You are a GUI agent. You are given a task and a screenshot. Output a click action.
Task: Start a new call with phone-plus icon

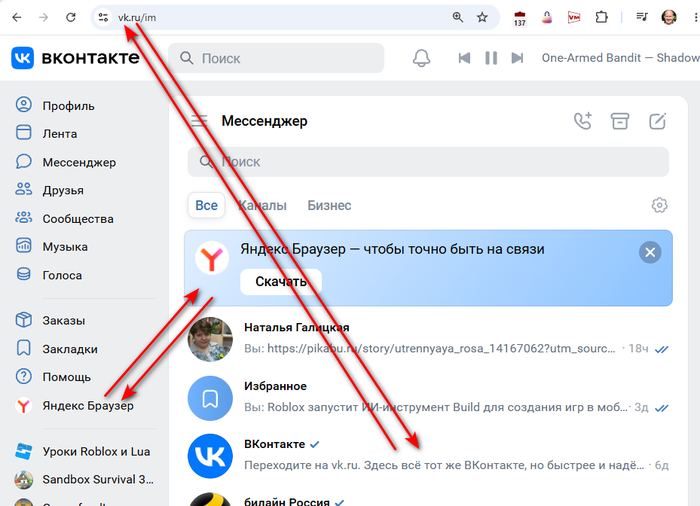coord(583,121)
